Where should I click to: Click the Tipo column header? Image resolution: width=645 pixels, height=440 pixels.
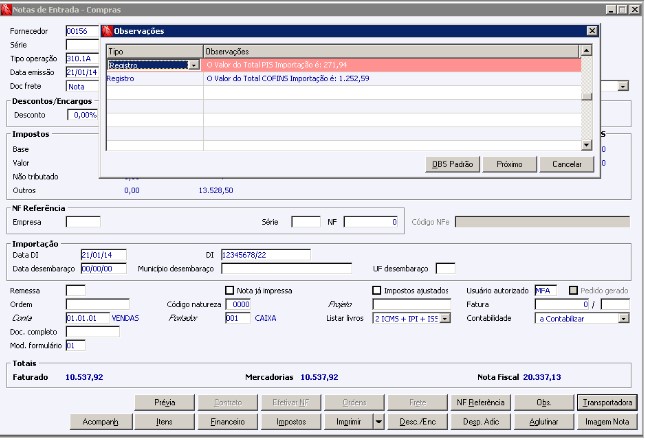(155, 51)
